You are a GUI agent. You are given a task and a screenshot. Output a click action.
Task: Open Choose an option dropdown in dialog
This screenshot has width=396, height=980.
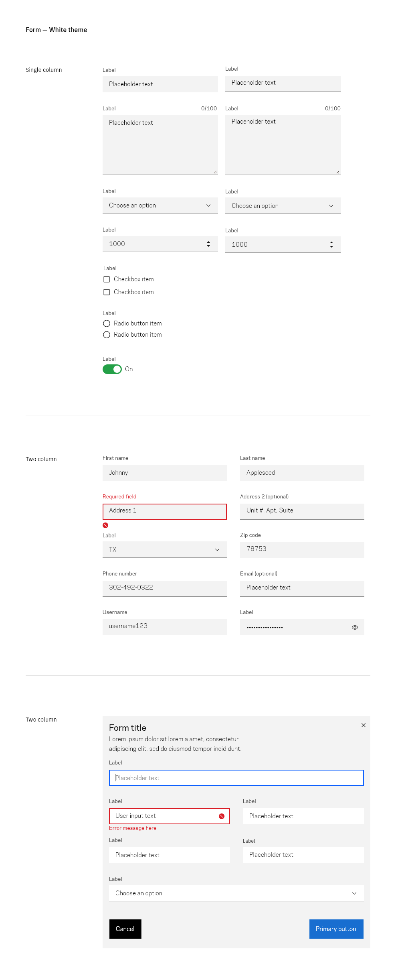(236, 893)
